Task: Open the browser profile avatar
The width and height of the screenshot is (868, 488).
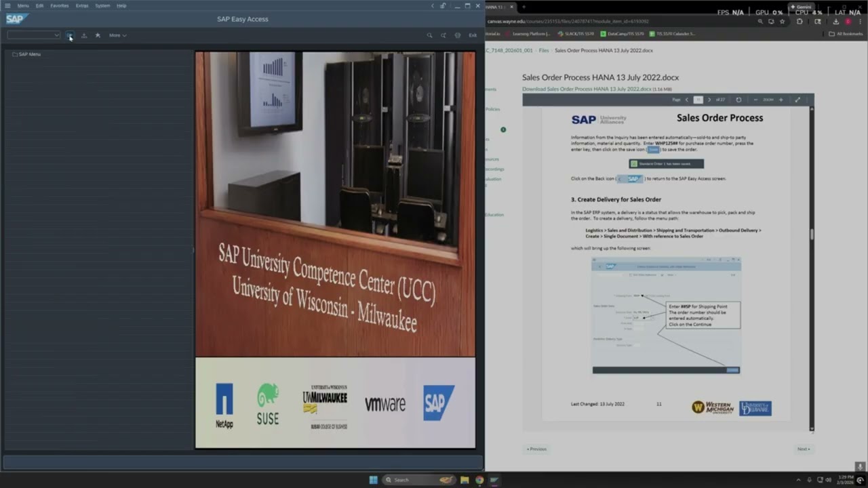Action: [x=848, y=21]
